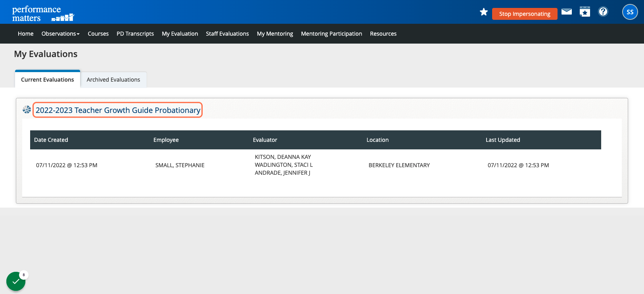Screen dimensions: 644x294
Task: Open My Mentoring menu item
Action: (x=275, y=34)
